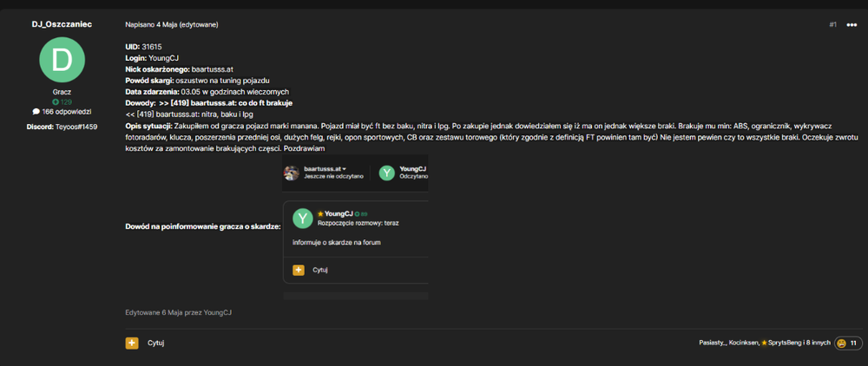The height and width of the screenshot is (366, 868).
Task: Click the speech bubble icon by 166 odpowiedzi
Action: pyautogui.click(x=36, y=112)
